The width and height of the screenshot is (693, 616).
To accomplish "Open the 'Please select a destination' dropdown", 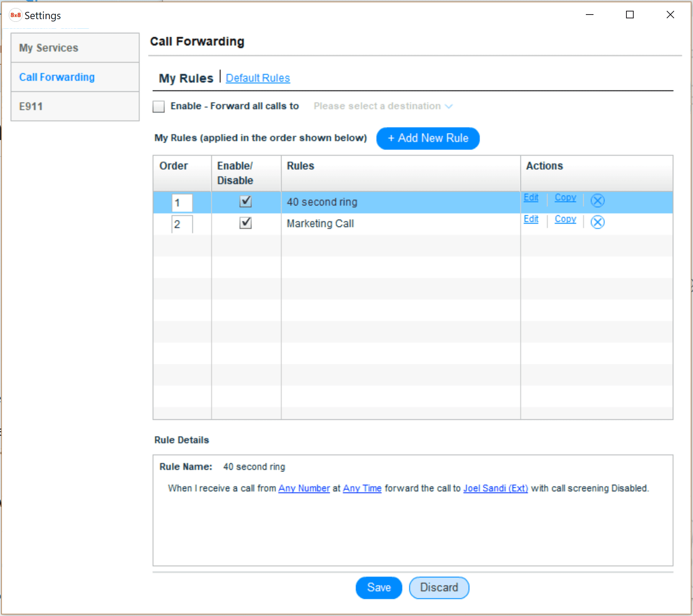I will (x=383, y=106).
